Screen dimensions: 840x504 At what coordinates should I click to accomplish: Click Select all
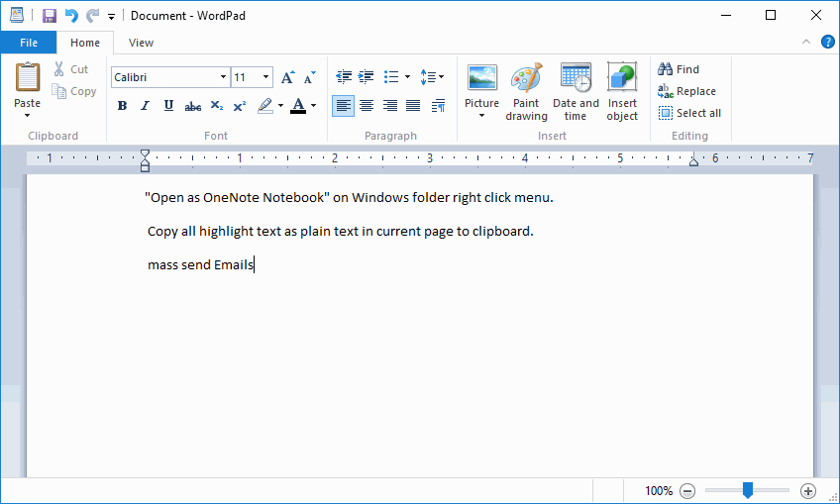690,113
